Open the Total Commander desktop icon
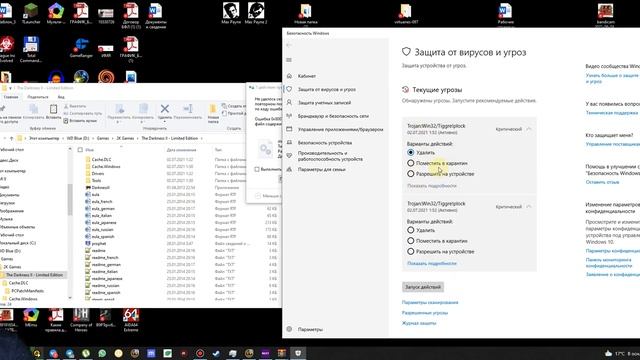 coord(31,49)
